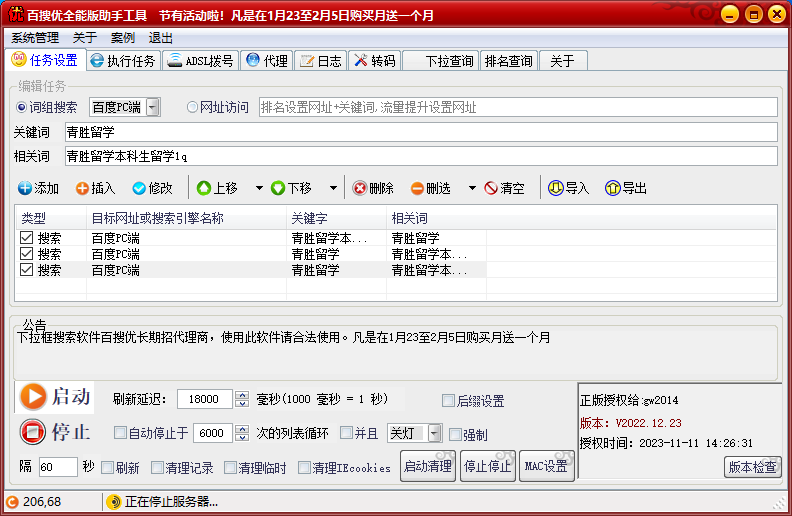The image size is (792, 516).
Task: Tick the 并且 checkbox
Action: [346, 433]
